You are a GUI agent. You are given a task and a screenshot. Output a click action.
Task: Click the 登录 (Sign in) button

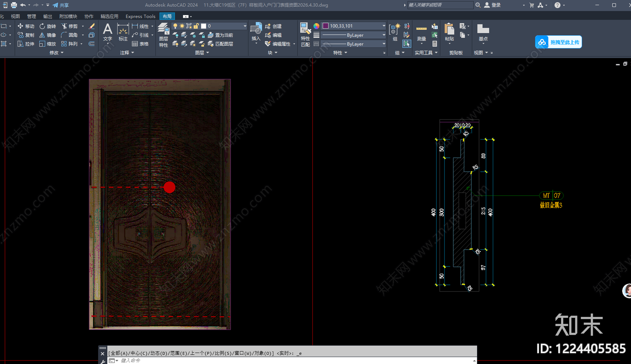pos(493,5)
